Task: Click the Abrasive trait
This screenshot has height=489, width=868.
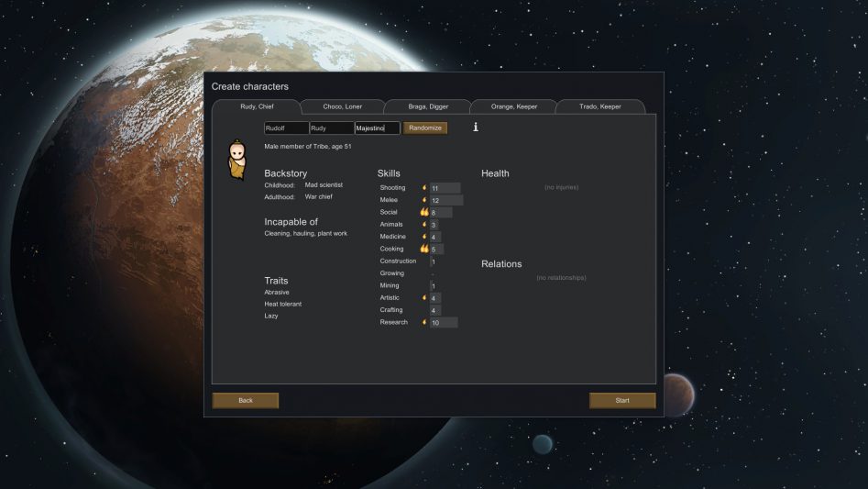Action: (277, 293)
